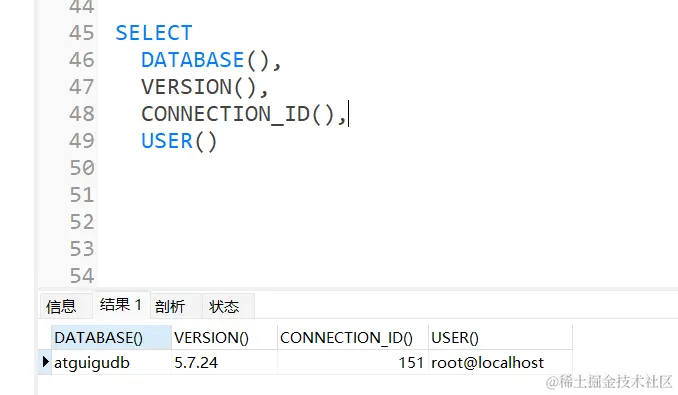Screen dimensions: 678x395
Task: Click the USER() line in the editor
Action: [x=179, y=141]
